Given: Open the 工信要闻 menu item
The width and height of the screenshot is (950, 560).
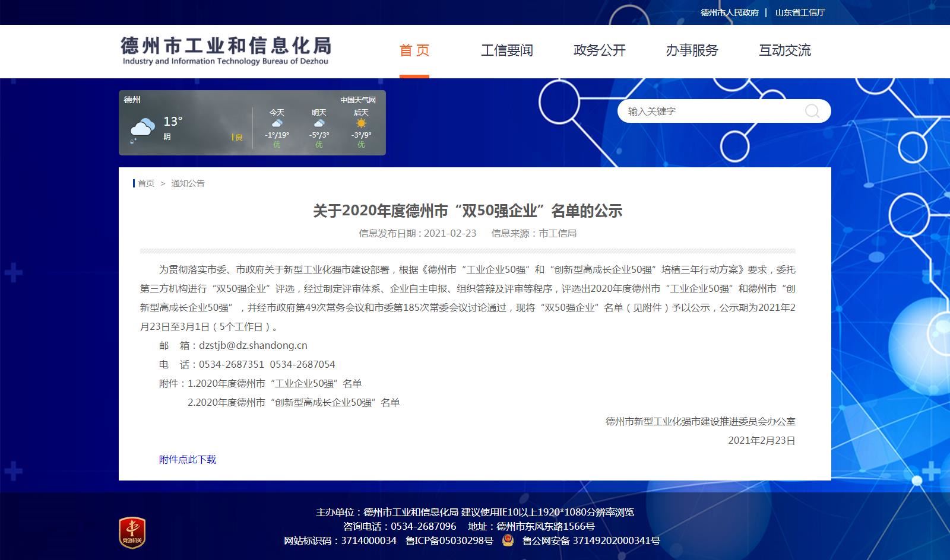Looking at the screenshot, I should pos(507,50).
